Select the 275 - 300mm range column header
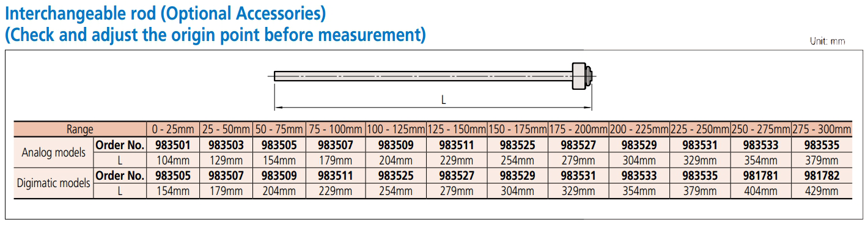 point(821,130)
